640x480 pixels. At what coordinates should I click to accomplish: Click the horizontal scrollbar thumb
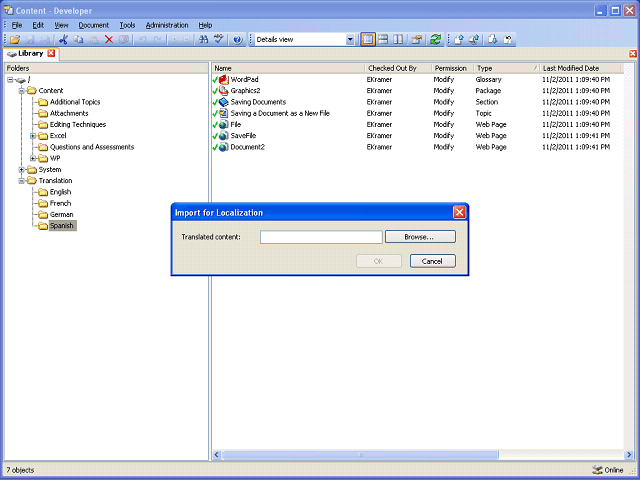[360, 454]
